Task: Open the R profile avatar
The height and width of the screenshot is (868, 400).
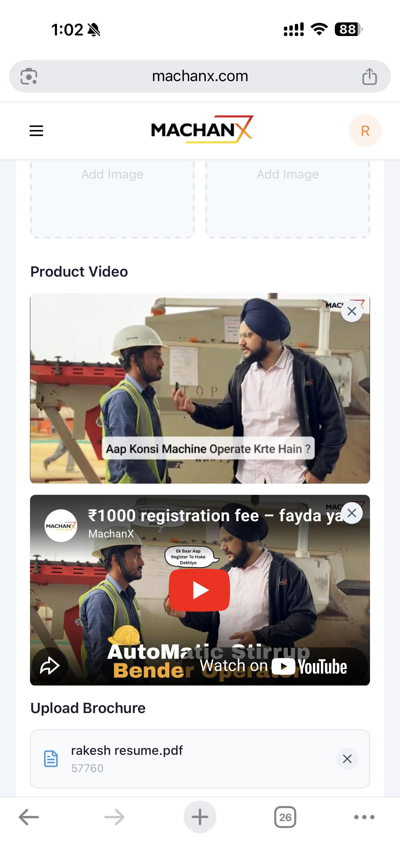Action: 365,130
